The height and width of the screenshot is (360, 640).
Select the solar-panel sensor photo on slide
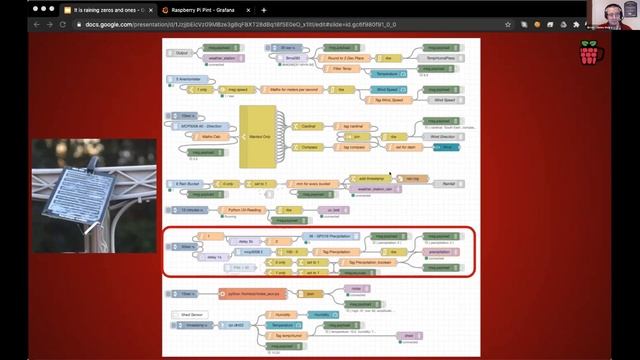[94, 196]
